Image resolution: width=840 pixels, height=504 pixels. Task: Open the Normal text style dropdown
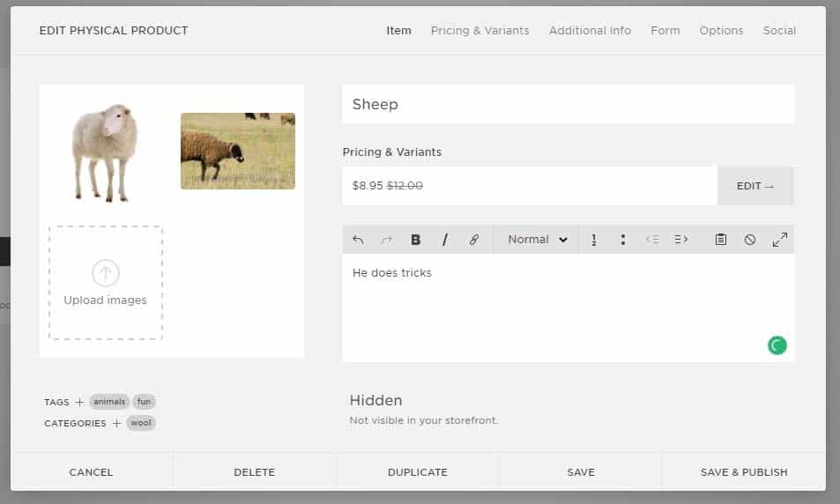[538, 240]
